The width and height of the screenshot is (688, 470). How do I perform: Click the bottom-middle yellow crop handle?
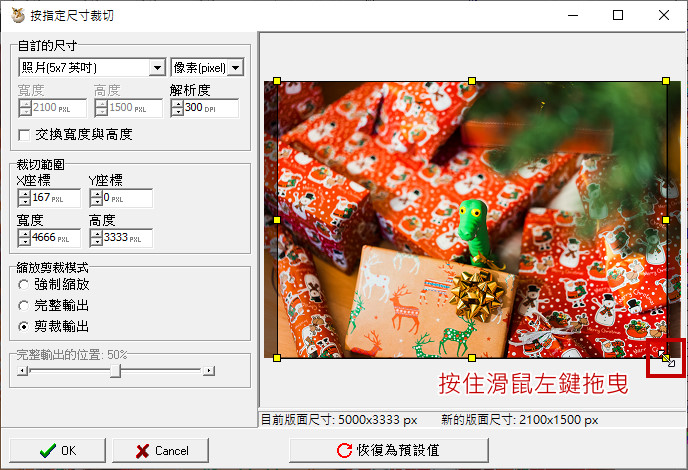(x=472, y=358)
